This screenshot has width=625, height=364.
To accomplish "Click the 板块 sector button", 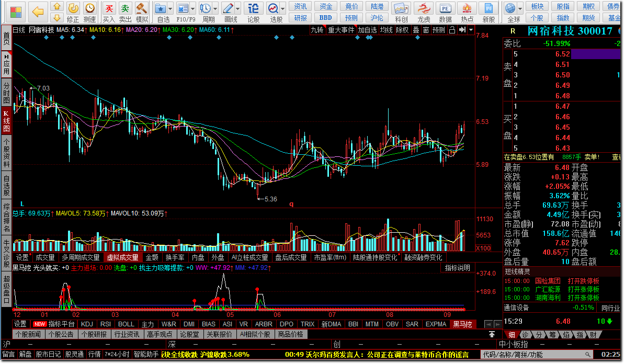I will point(537,6).
